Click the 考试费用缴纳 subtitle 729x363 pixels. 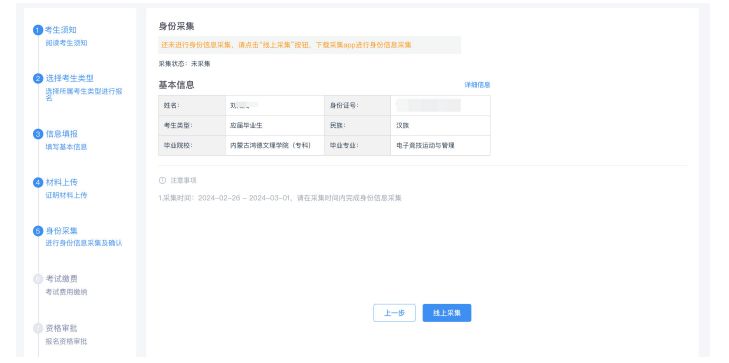[66, 292]
